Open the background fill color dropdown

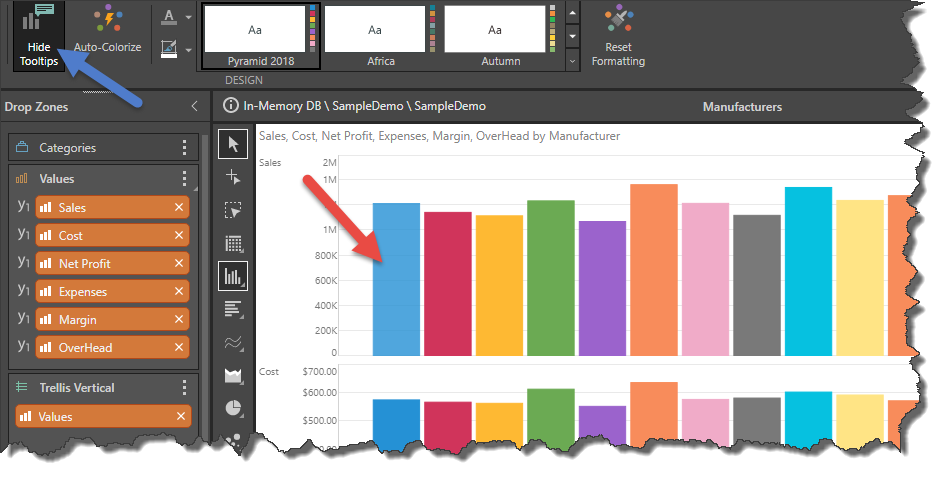click(189, 48)
